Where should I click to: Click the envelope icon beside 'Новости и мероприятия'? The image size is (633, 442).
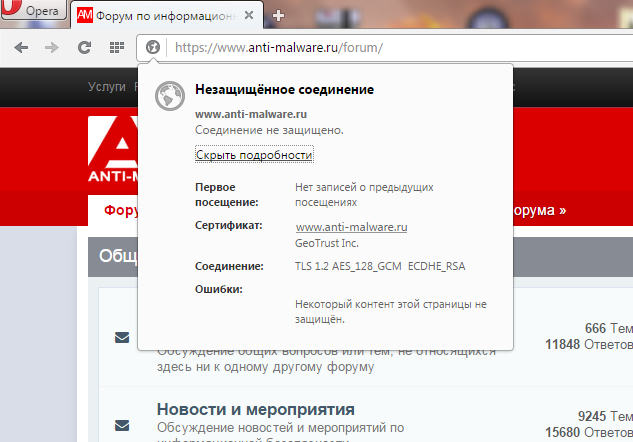tap(122, 425)
